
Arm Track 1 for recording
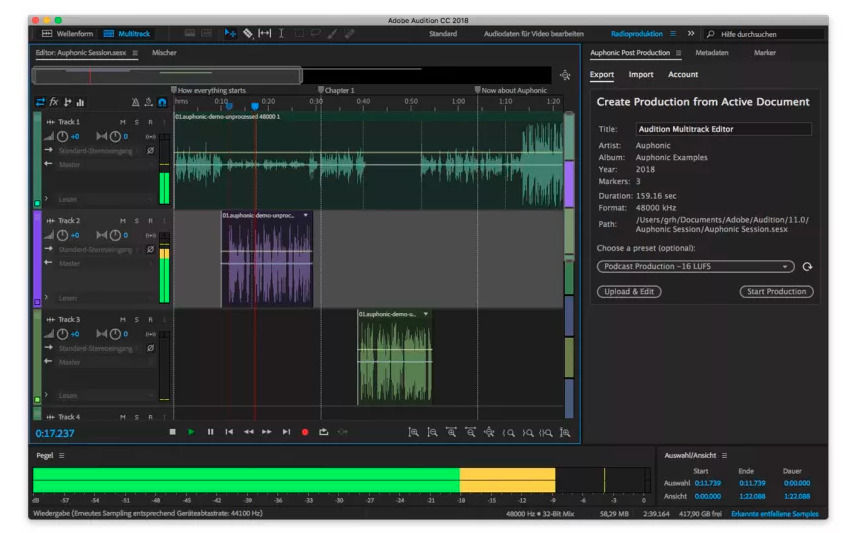[150, 122]
